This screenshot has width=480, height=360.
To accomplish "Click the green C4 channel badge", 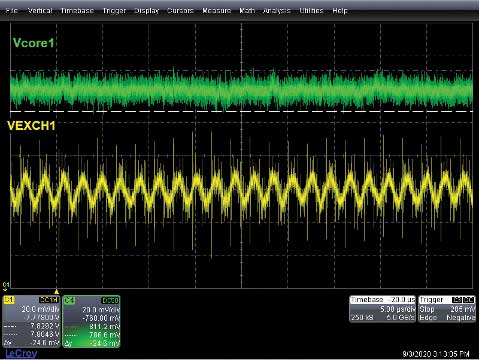I will [x=69, y=300].
